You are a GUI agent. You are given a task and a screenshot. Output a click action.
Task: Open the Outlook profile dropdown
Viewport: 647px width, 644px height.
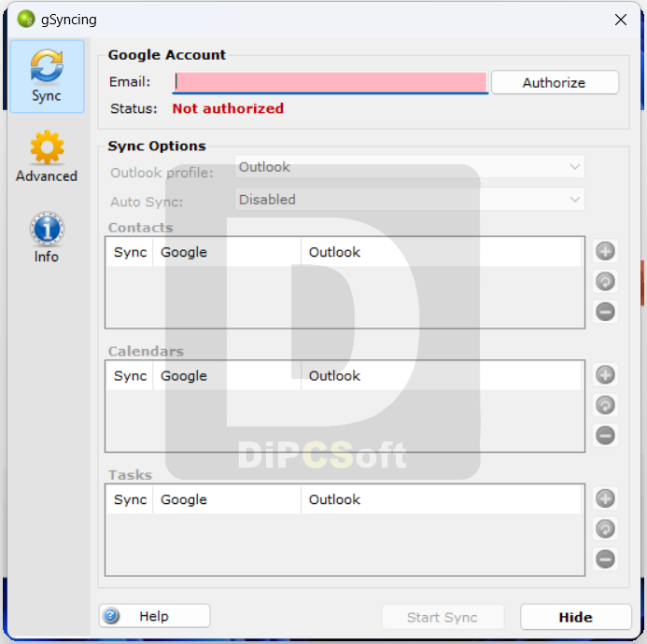409,167
